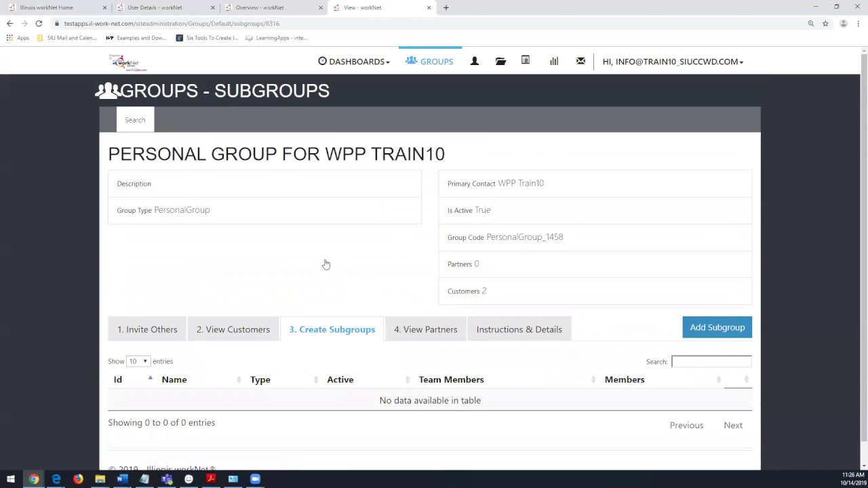
Task: Open the envelope messages icon
Action: tap(580, 61)
